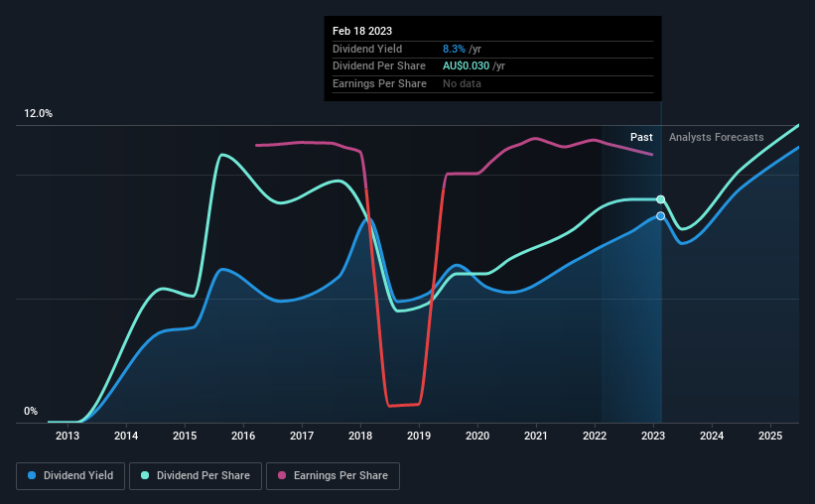This screenshot has width=815, height=504.
Task: Click the blue Dividend Yield legend dot
Action: (x=32, y=475)
